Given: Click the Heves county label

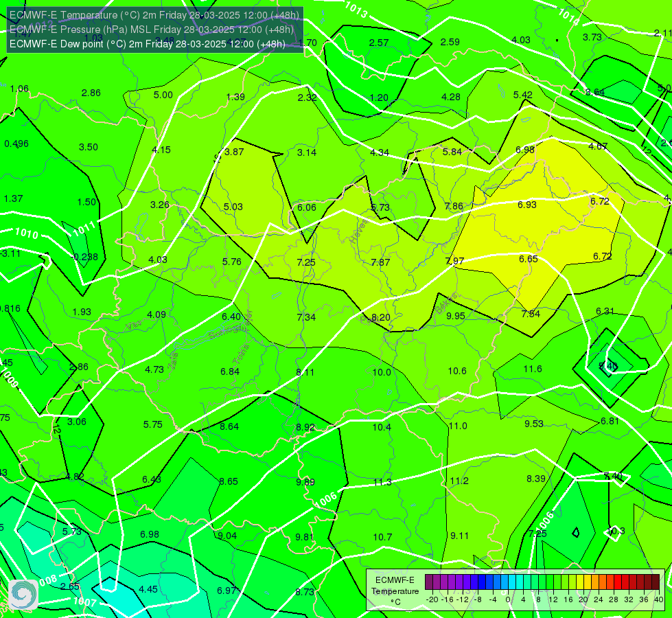Looking at the screenshot, I should (x=359, y=231).
